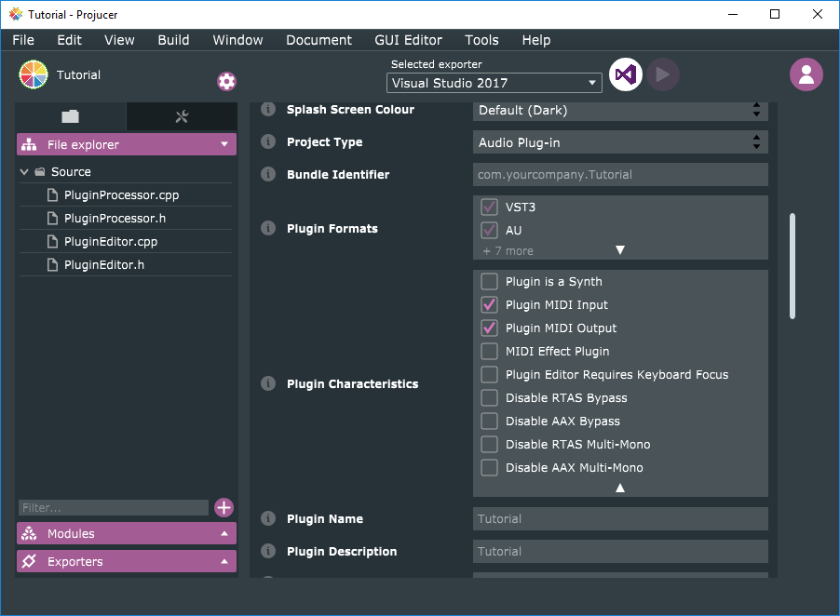The image size is (840, 616).
Task: Click info icon for Plugin Formats
Action: [x=268, y=229]
